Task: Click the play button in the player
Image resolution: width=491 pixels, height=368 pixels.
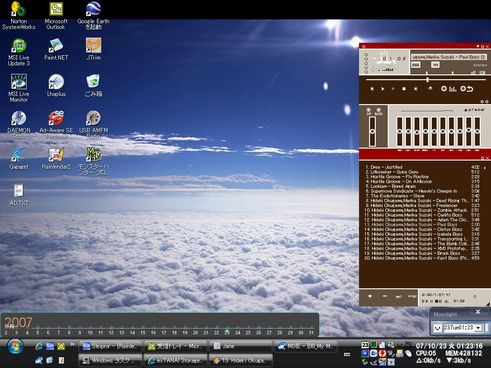Action: (x=383, y=89)
